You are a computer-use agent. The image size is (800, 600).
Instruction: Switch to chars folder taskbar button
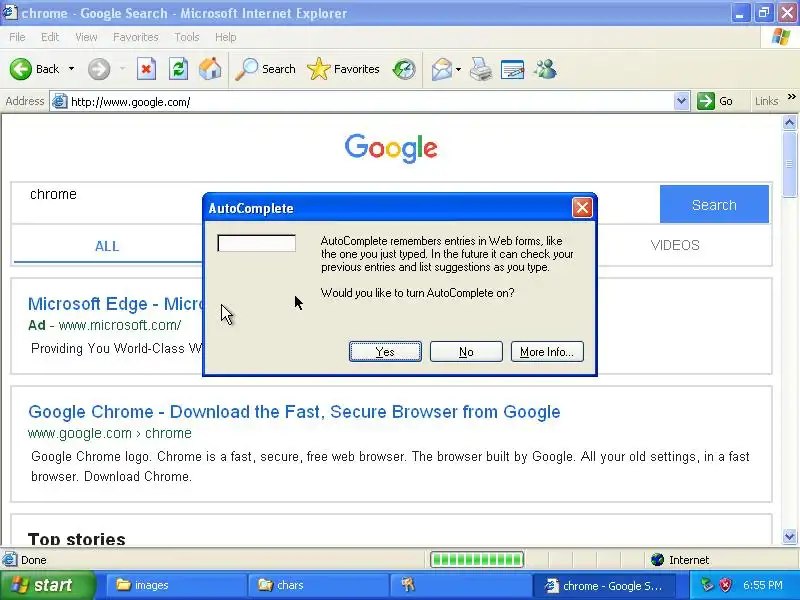pyautogui.click(x=318, y=585)
